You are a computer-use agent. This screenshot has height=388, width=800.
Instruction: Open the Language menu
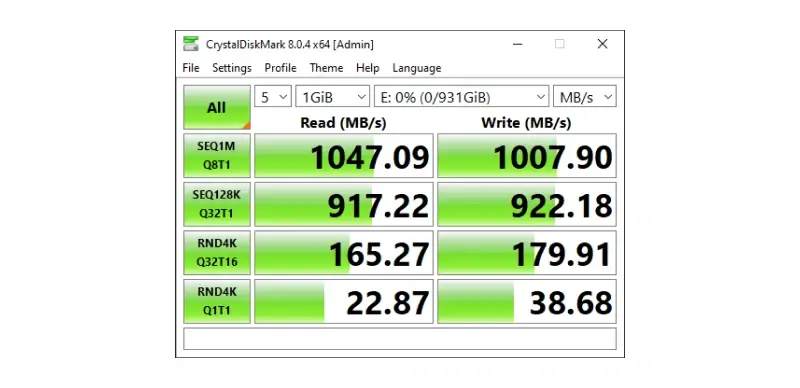pos(416,68)
